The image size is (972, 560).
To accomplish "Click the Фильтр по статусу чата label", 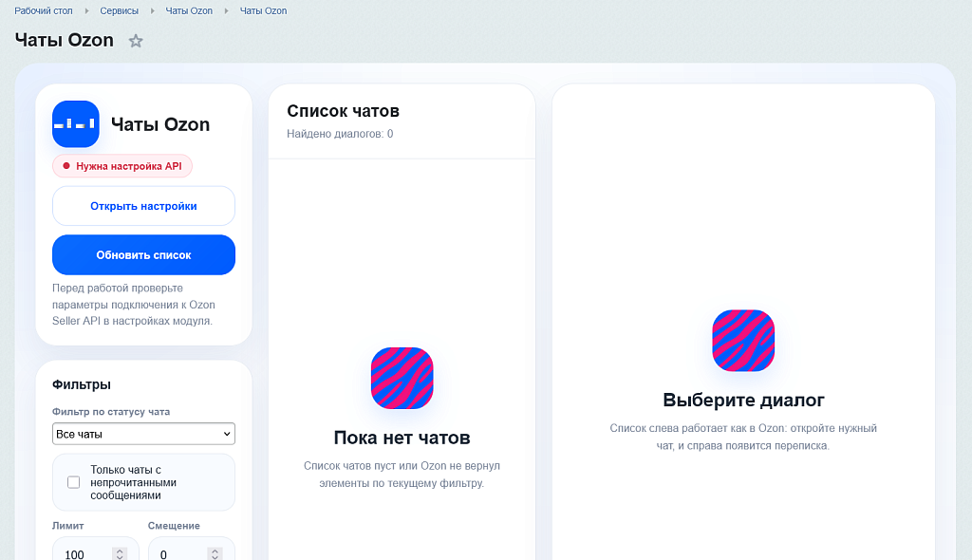I will click(x=111, y=412).
